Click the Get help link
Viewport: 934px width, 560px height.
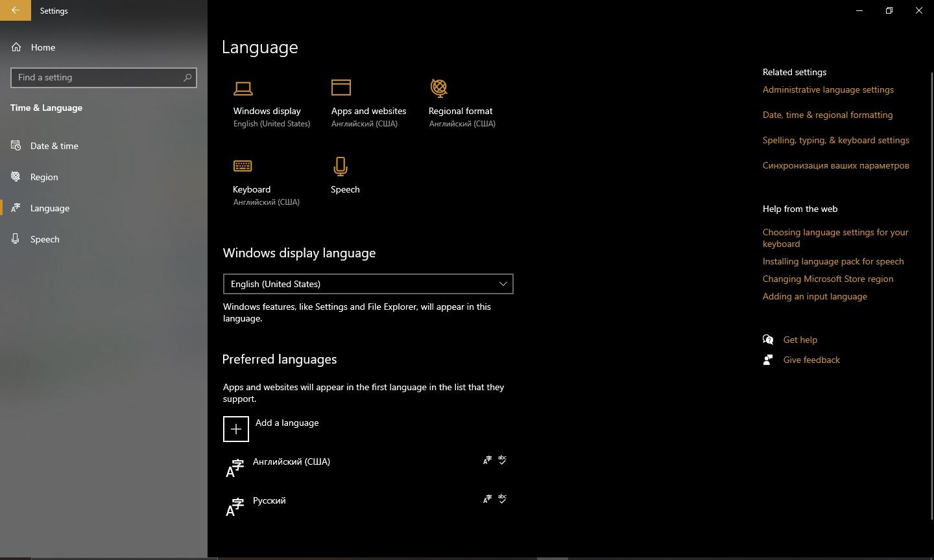click(800, 340)
